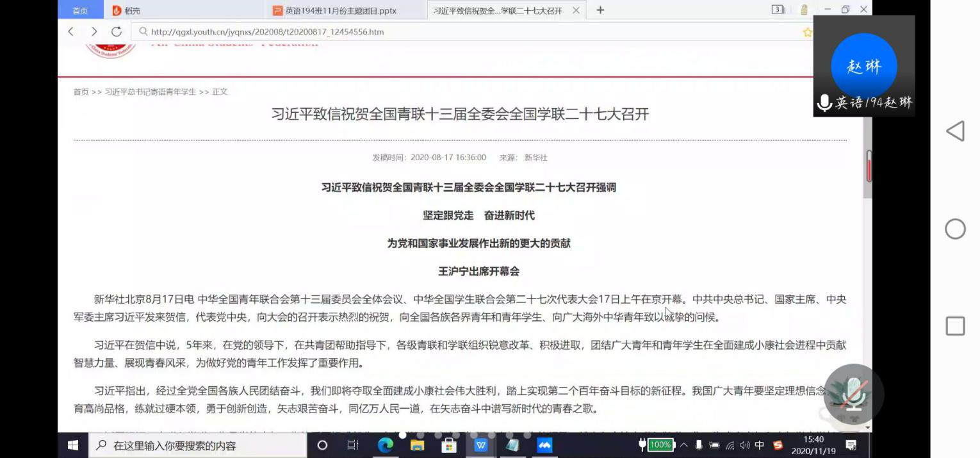This screenshot has width=980, height=458.
Task: Open Microsoft Edge from the taskbar
Action: tap(385, 445)
